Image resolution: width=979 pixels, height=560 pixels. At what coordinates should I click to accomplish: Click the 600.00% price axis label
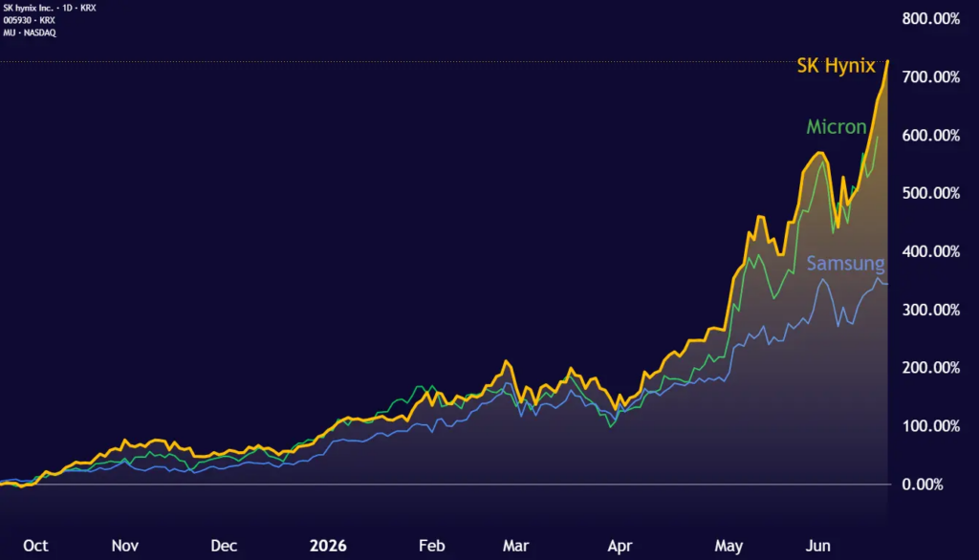[930, 136]
